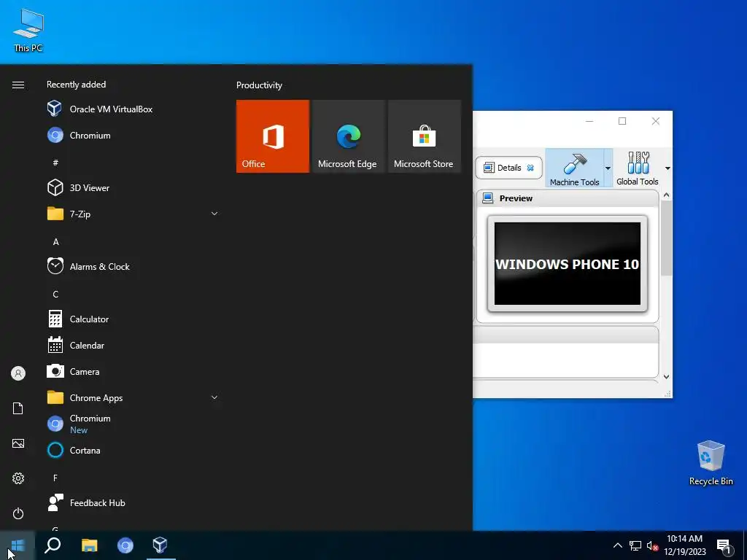Screen dimensions: 747x560
Task: Launch Chromium marked New
Action: (x=133, y=424)
